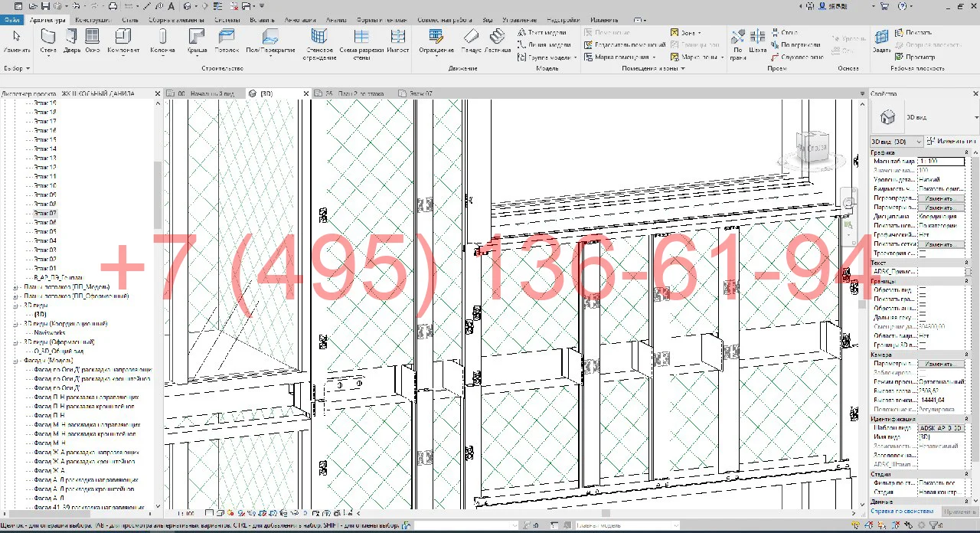Click the По грани opening tool
Viewport: 980px width, 533px height.
point(737,44)
